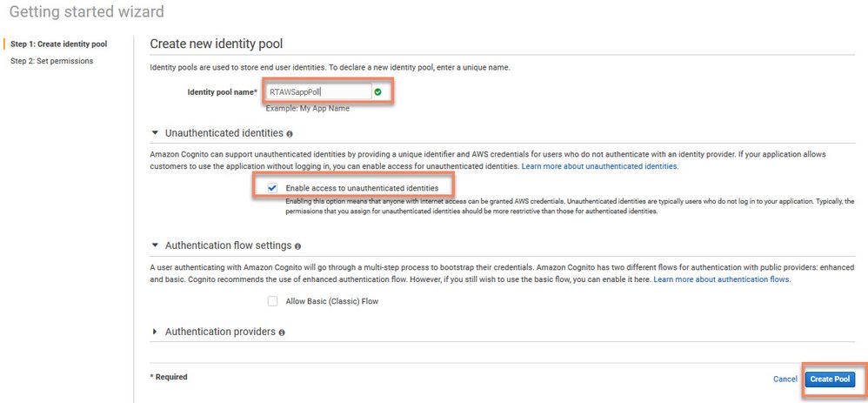Open Learn more about unauthenticated identities link

tap(599, 165)
